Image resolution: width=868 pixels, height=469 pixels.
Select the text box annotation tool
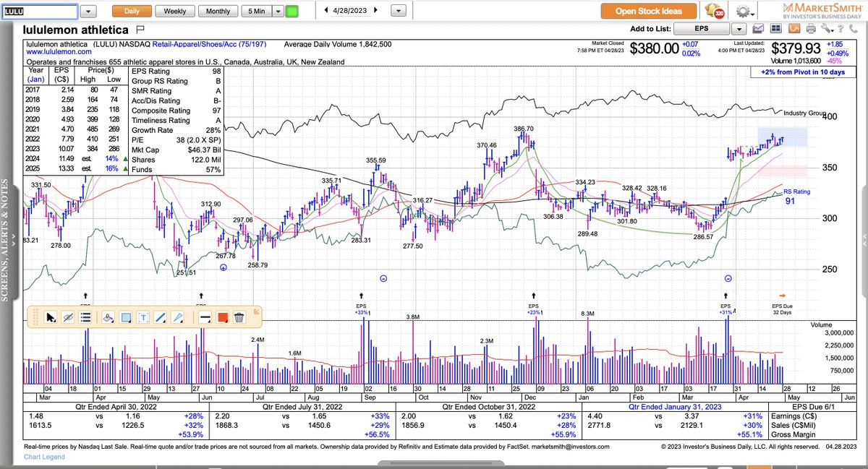pos(143,317)
